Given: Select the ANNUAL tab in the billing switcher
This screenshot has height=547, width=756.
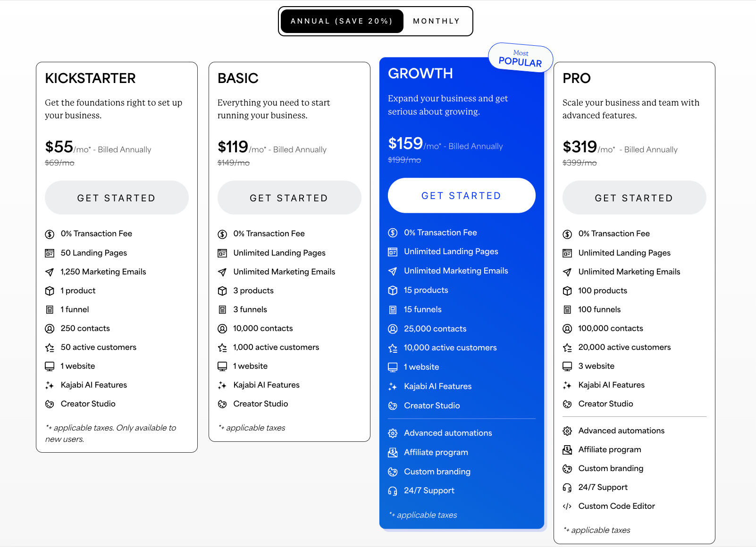Looking at the screenshot, I should click(x=342, y=21).
